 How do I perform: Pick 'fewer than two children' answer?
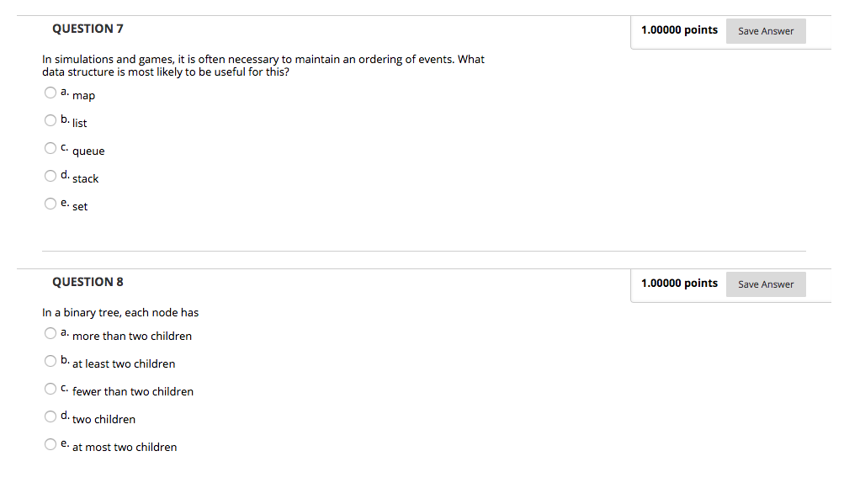[x=50, y=390]
